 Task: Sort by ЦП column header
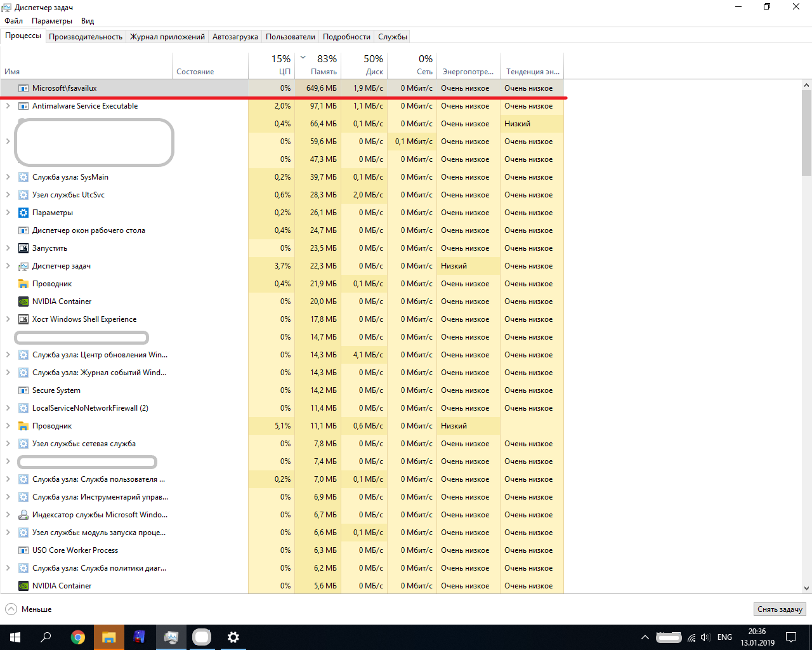272,65
